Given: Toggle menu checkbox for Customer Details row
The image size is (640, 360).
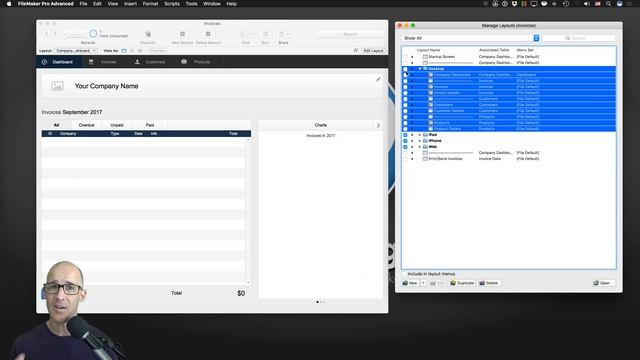Looking at the screenshot, I should (405, 111).
